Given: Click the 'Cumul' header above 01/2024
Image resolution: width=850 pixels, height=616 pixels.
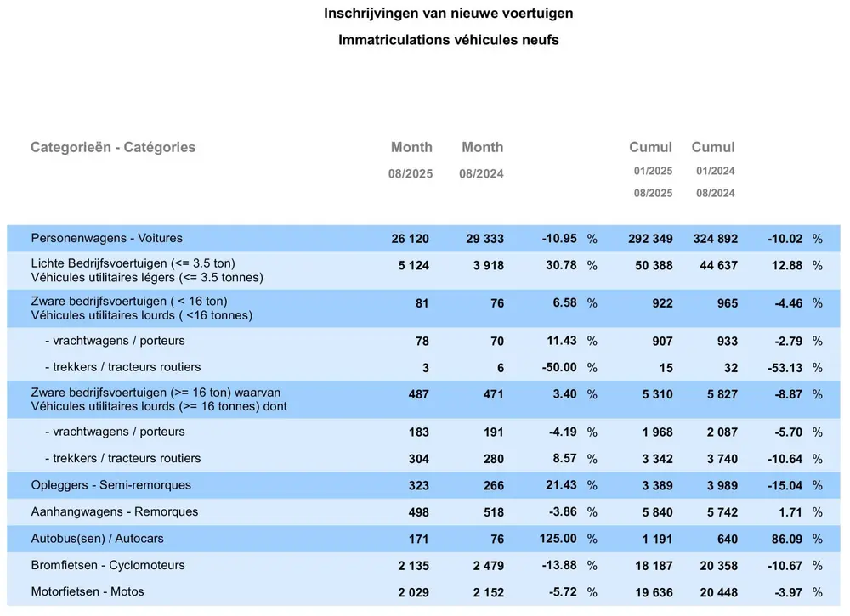Looking at the screenshot, I should click(713, 147).
